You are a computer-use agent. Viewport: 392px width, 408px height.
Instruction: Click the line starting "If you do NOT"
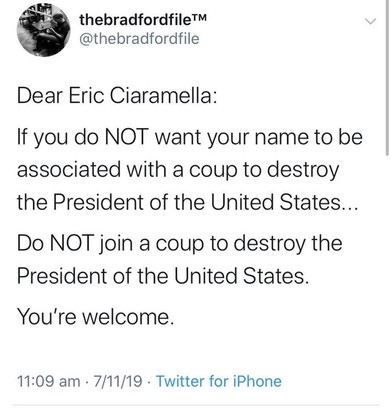[190, 138]
